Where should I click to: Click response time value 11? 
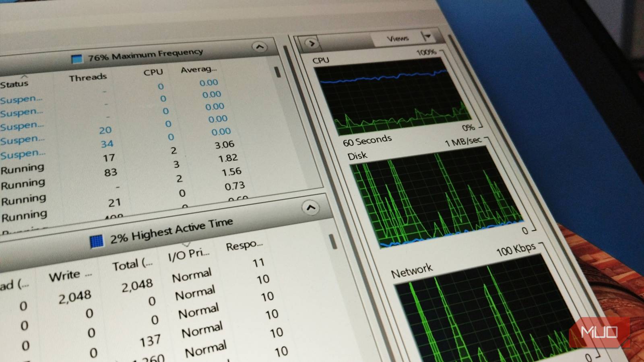click(x=258, y=263)
